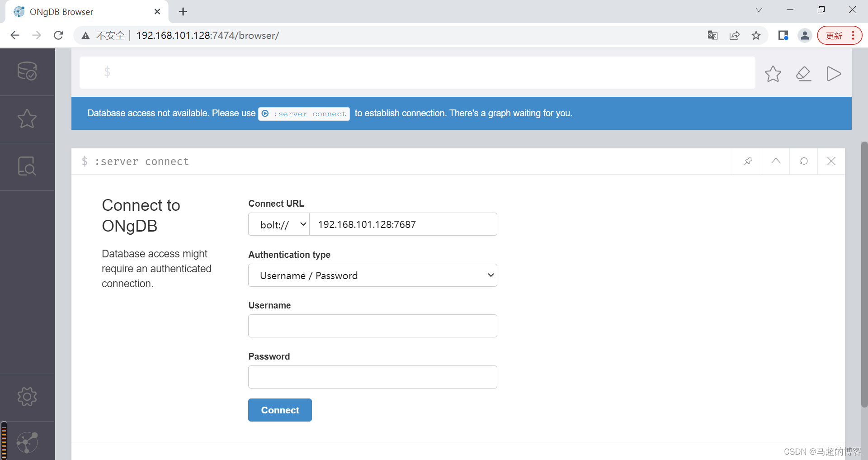This screenshot has height=460, width=868.
Task: Click the Username input field
Action: click(x=373, y=326)
